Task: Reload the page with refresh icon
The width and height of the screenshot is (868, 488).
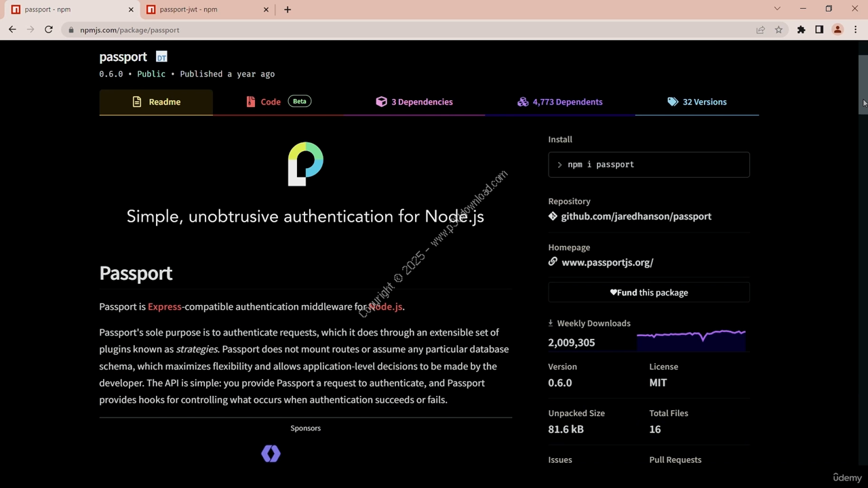Action: 49,30
